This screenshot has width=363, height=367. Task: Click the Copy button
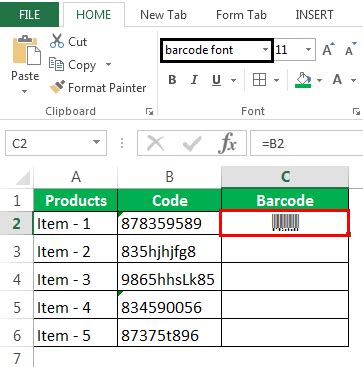72,64
